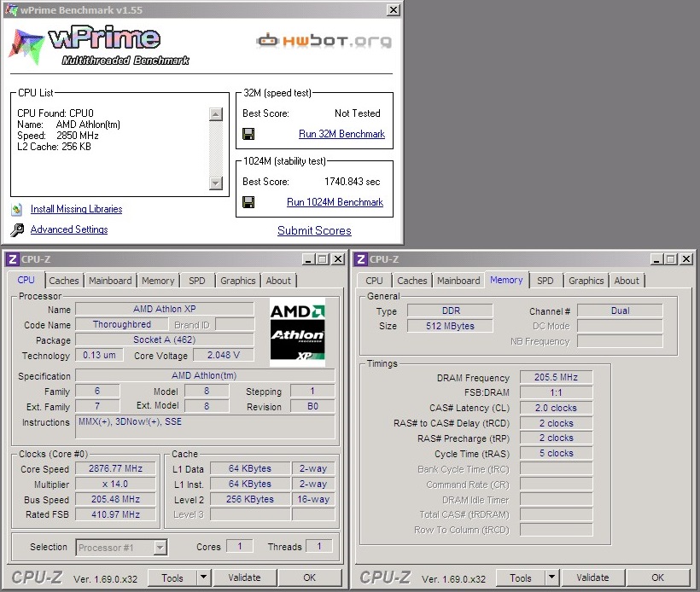Click Bus Speed value 205.48 MHz
The image size is (700, 592).
coord(115,499)
